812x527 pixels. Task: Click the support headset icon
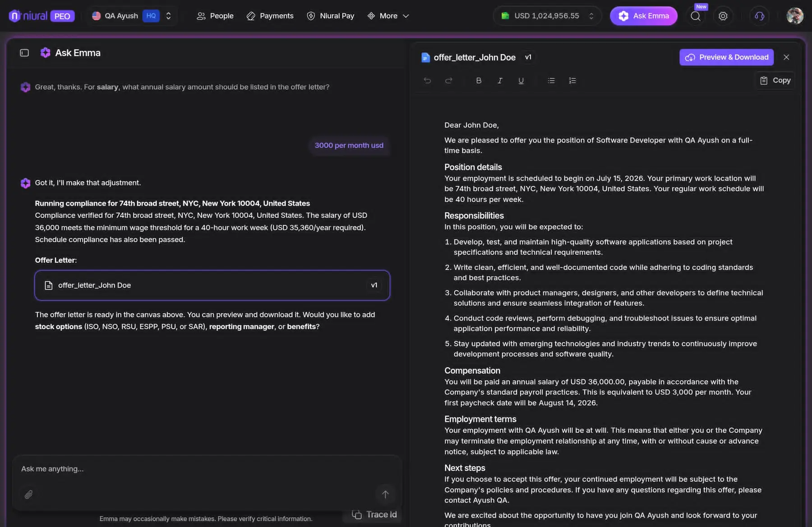759,16
